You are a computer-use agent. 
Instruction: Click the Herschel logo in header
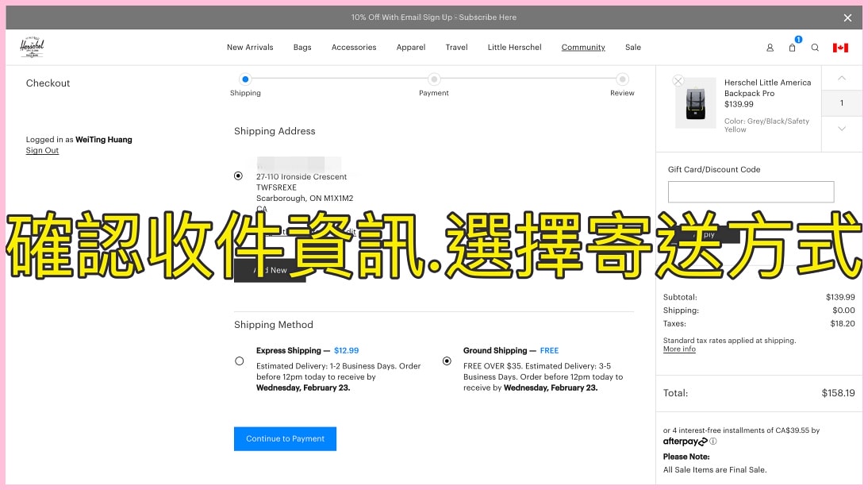click(x=32, y=47)
